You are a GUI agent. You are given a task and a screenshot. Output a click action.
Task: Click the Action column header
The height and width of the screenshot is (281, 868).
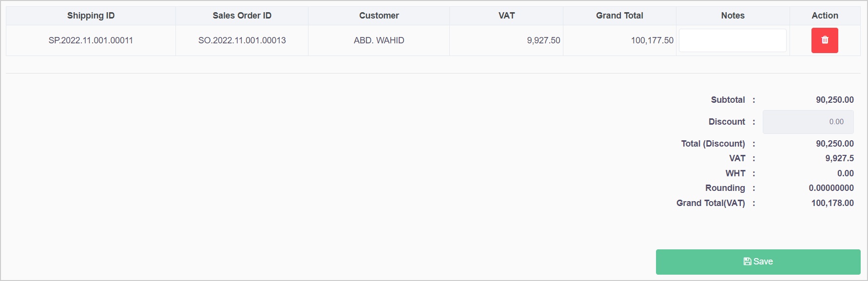[825, 16]
